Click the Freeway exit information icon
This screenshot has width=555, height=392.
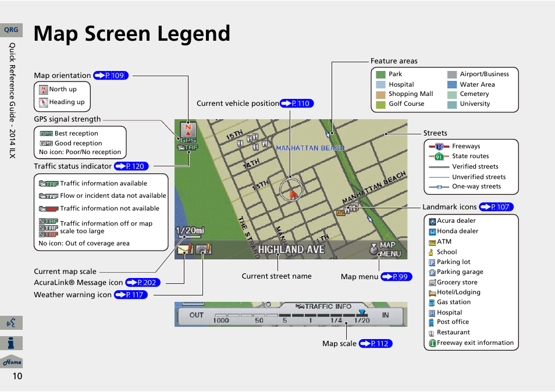432,343
